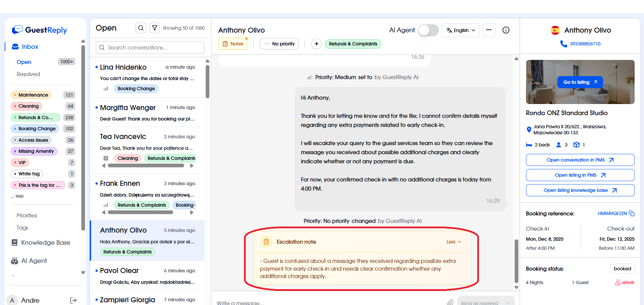
Task: Click Open conversation in PMS button
Action: tap(580, 160)
